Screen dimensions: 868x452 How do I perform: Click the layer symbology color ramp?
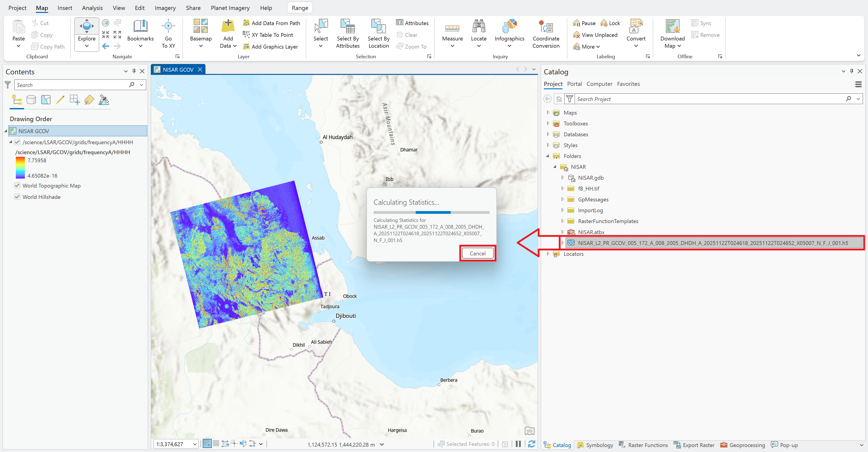pyautogui.click(x=20, y=168)
